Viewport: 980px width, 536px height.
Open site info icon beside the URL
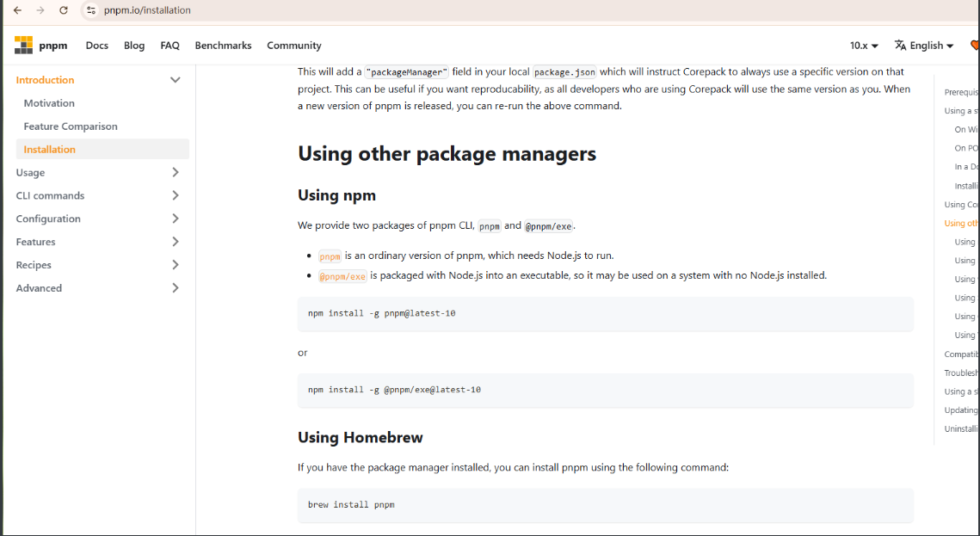(91, 10)
